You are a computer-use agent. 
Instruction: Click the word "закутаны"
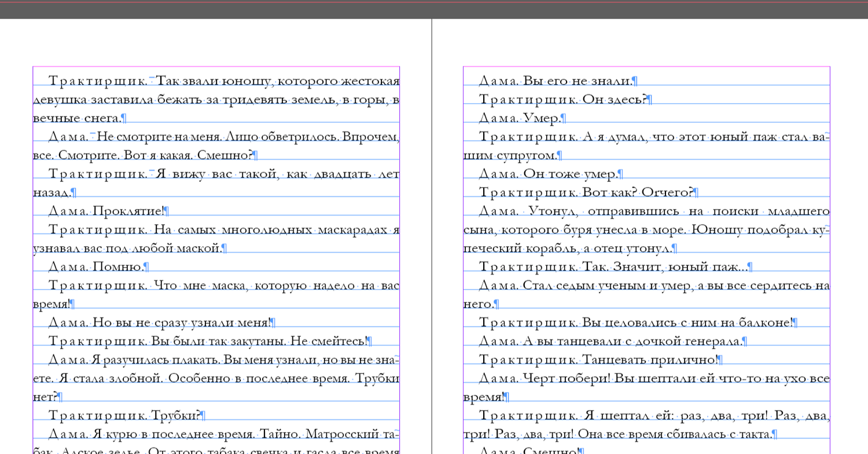pos(256,341)
